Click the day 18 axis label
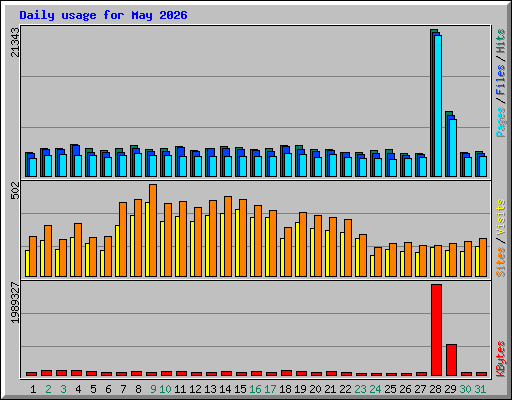512x400 pixels. coord(285,389)
